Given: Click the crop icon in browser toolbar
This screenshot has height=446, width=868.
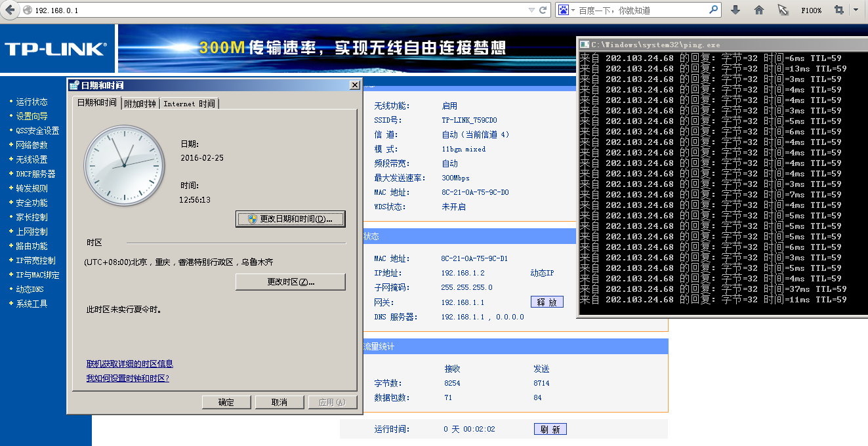Looking at the screenshot, I should tap(838, 10).
